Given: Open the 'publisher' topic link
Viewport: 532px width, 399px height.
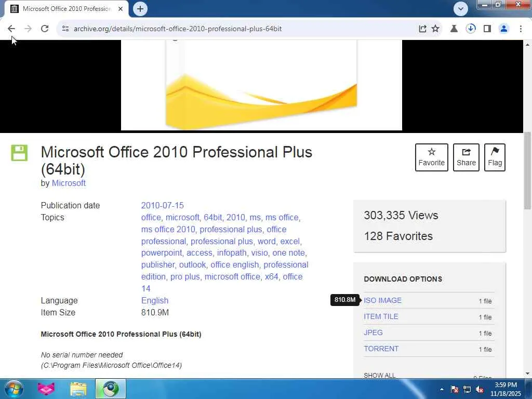Looking at the screenshot, I should point(158,264).
